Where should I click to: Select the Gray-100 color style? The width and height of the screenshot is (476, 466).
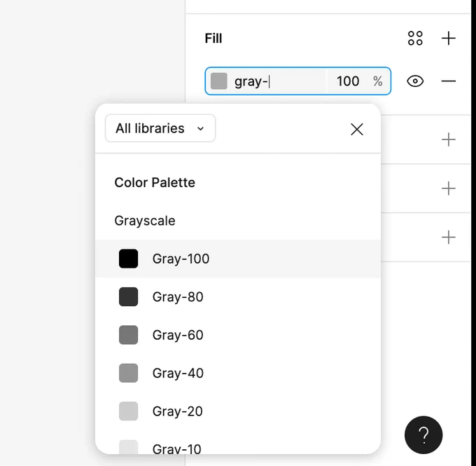tap(238, 259)
